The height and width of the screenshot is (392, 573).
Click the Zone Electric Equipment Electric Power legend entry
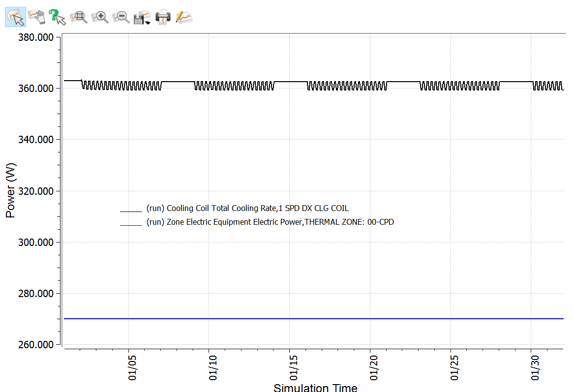point(270,222)
